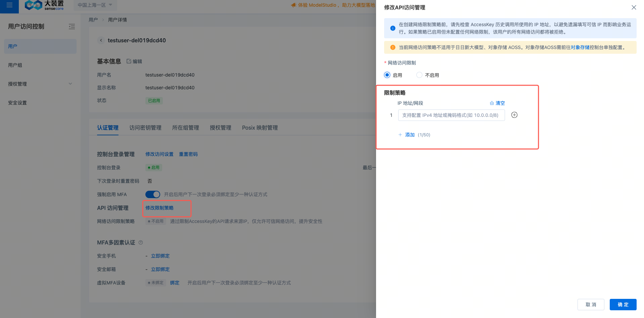The image size is (644, 318).
Task: Click the 修改访问设置 link
Action: (159, 154)
